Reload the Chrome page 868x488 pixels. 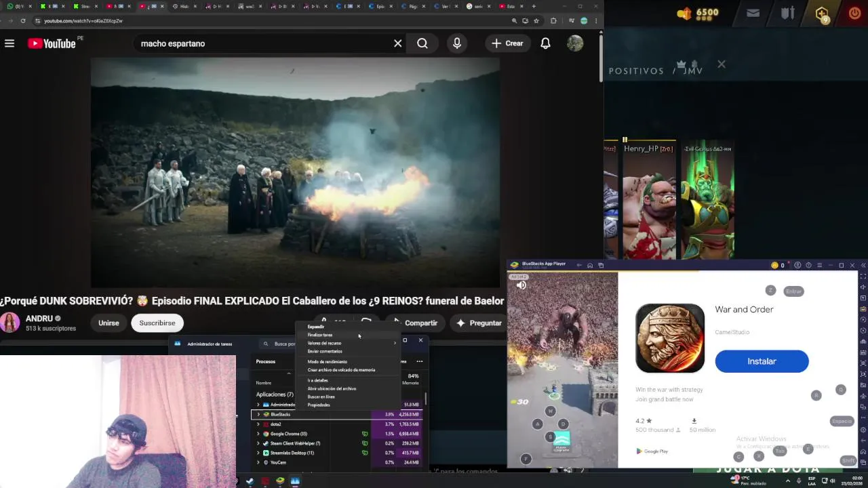[x=22, y=21]
